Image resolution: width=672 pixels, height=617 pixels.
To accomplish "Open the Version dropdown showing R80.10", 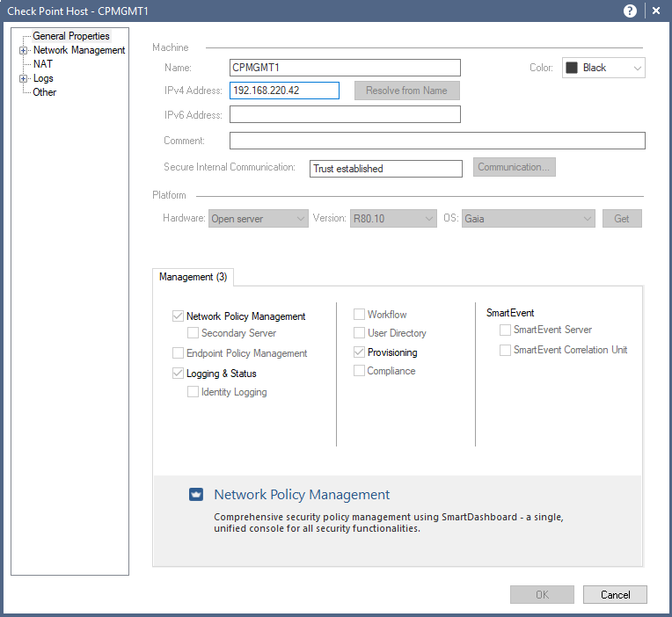I will tap(393, 218).
